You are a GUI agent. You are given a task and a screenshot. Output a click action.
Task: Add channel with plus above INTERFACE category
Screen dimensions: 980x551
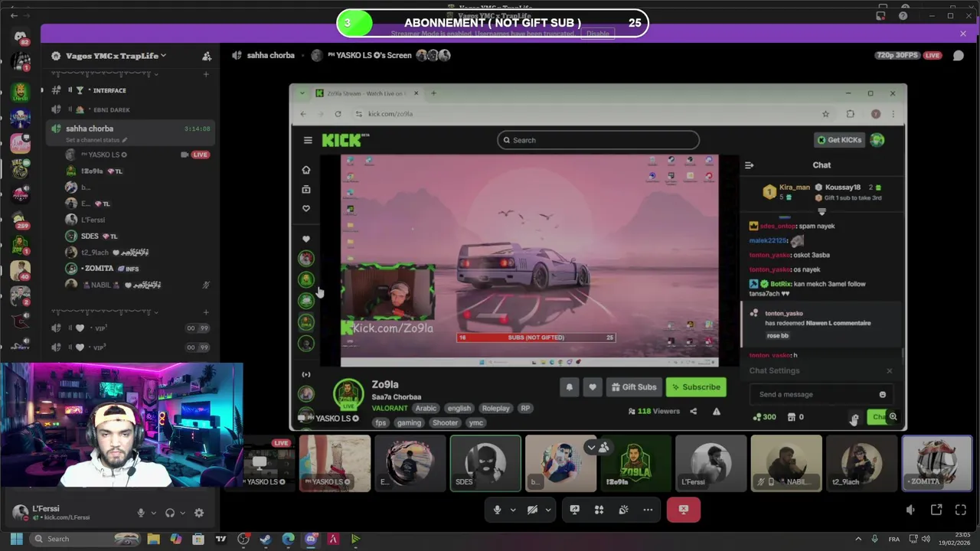point(206,74)
